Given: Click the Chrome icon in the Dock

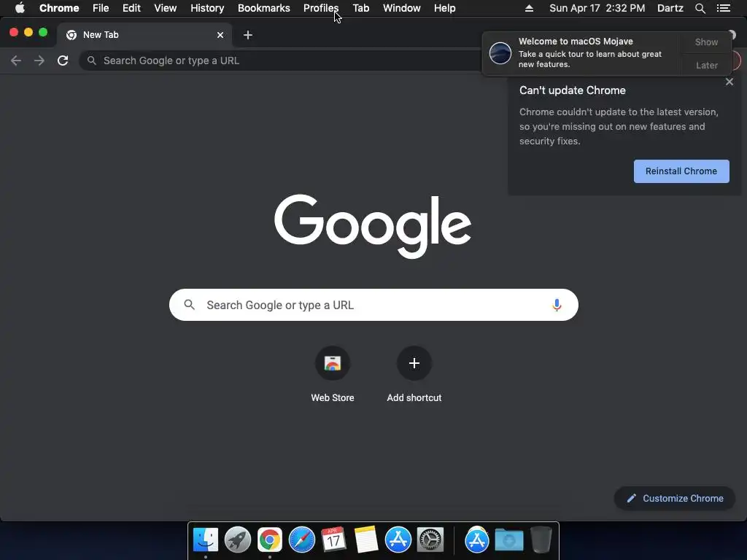Looking at the screenshot, I should 270,540.
